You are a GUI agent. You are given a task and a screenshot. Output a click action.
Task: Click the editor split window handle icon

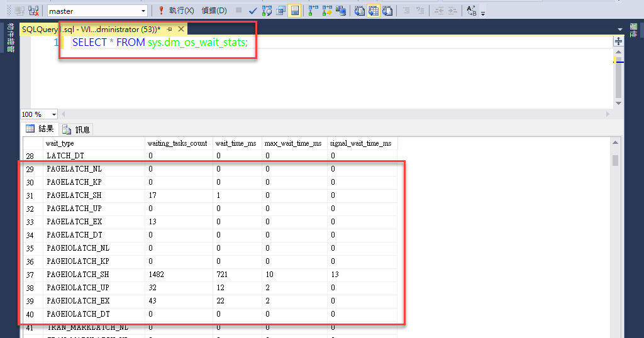pos(618,41)
